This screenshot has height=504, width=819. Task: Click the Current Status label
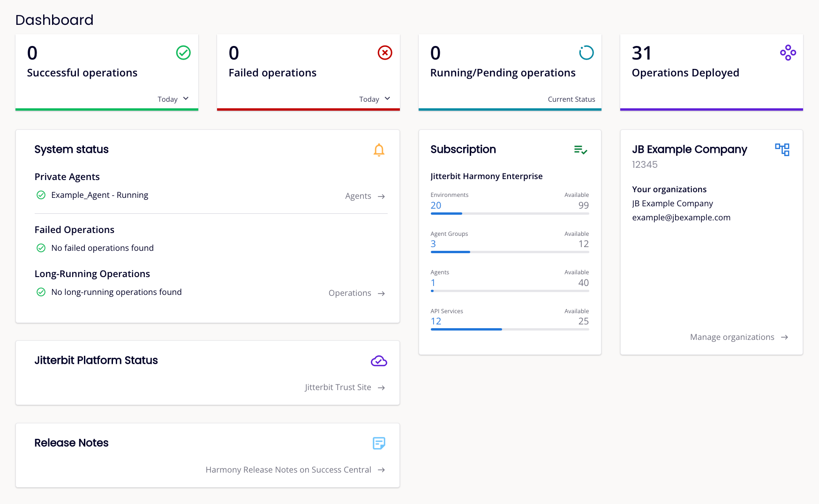click(x=571, y=99)
